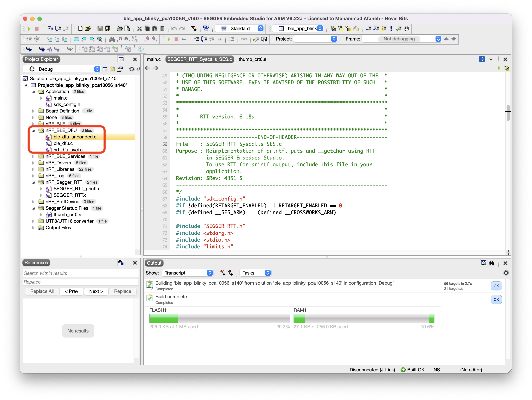Start debugging with the green arrow icon

[x=169, y=39]
